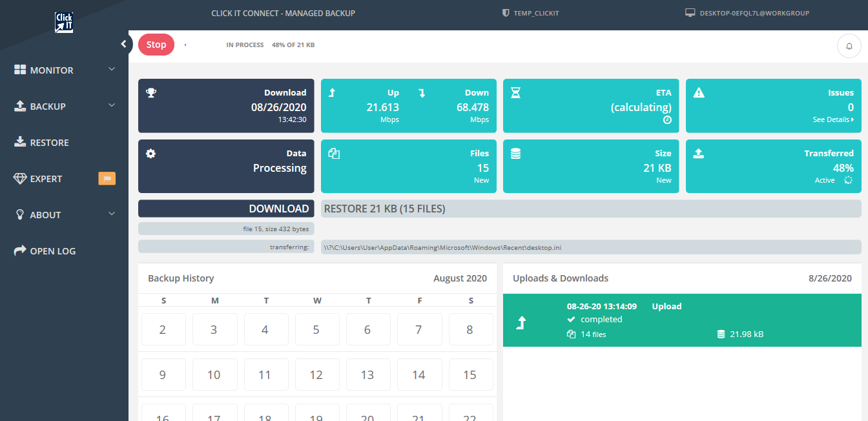Click the 21.98 kB database icon
Viewport: 868px width, 421px height.
point(721,334)
